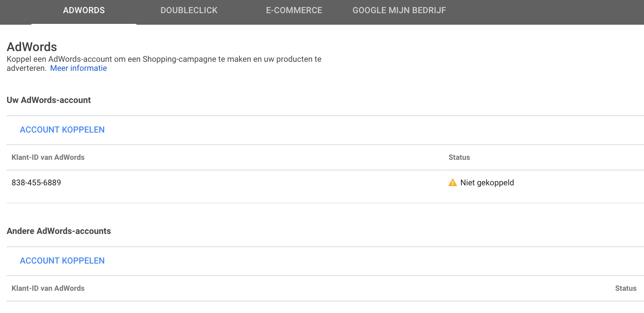Open the E-COMMERCE tab

point(294,10)
